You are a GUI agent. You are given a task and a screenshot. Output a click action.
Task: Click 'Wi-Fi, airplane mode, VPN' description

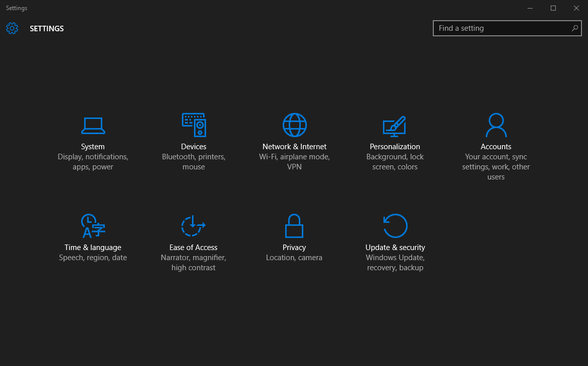click(294, 162)
